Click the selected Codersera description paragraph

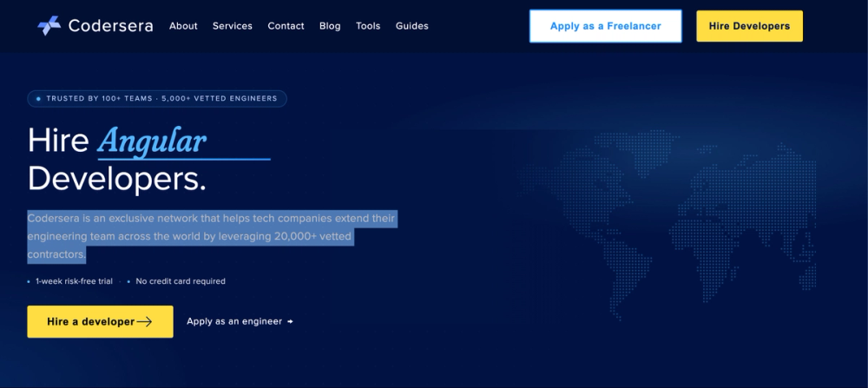pos(211,236)
